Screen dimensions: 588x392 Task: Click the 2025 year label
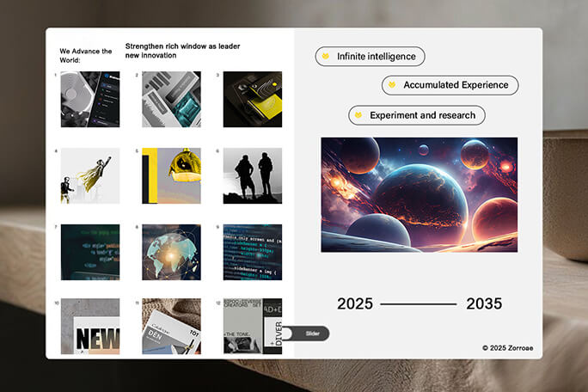(x=355, y=303)
